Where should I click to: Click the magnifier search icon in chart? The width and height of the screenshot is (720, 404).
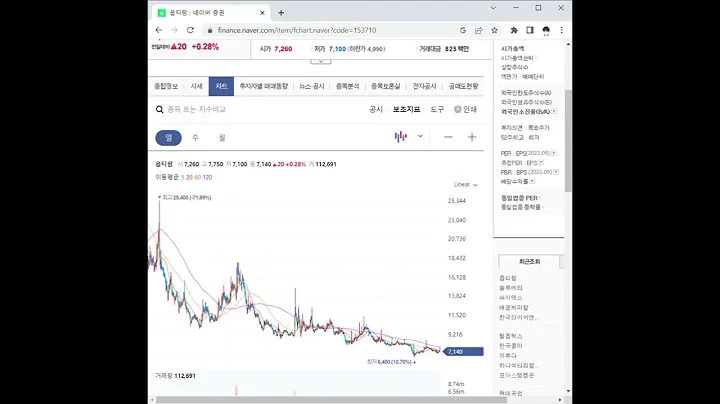(x=159, y=109)
